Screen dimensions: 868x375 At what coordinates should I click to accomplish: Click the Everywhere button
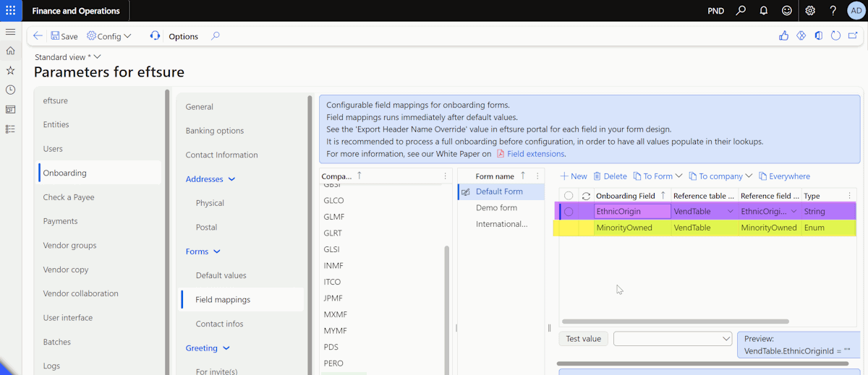pyautogui.click(x=784, y=176)
